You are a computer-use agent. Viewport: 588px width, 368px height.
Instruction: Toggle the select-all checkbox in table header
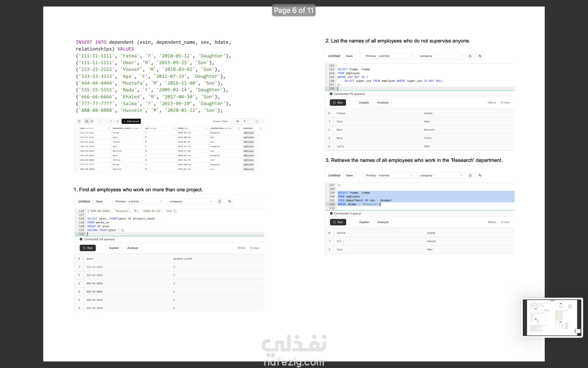pos(77,128)
